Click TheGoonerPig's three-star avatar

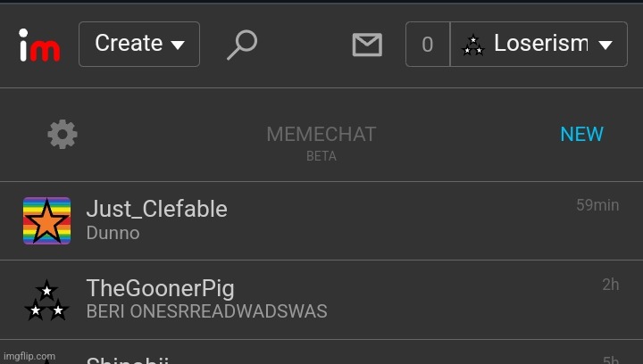coord(46,300)
